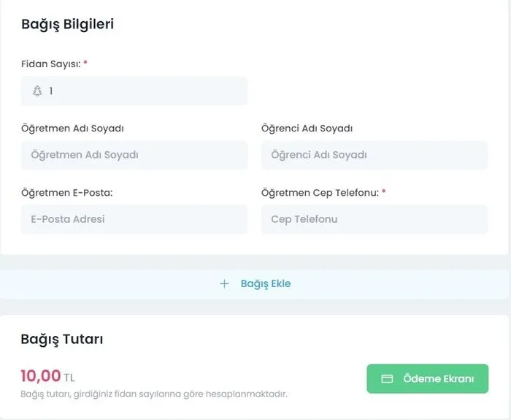Click the Bağış Bilgileri heading
This screenshot has width=511, height=420.
tap(67, 24)
